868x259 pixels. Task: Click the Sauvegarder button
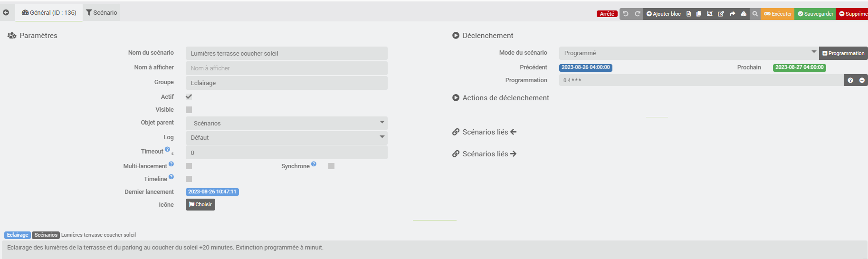pos(815,14)
